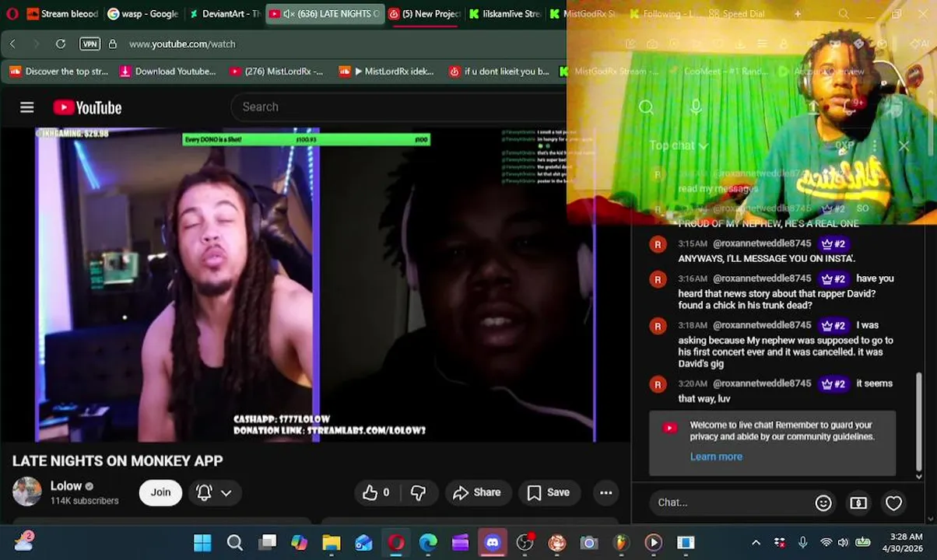Click the taskbar microphone tray icon
937x560 pixels.
coord(802,543)
